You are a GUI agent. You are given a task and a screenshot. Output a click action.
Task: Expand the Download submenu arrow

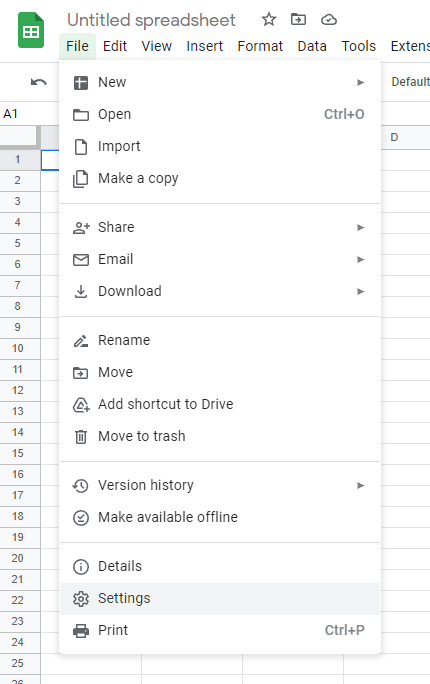(360, 291)
